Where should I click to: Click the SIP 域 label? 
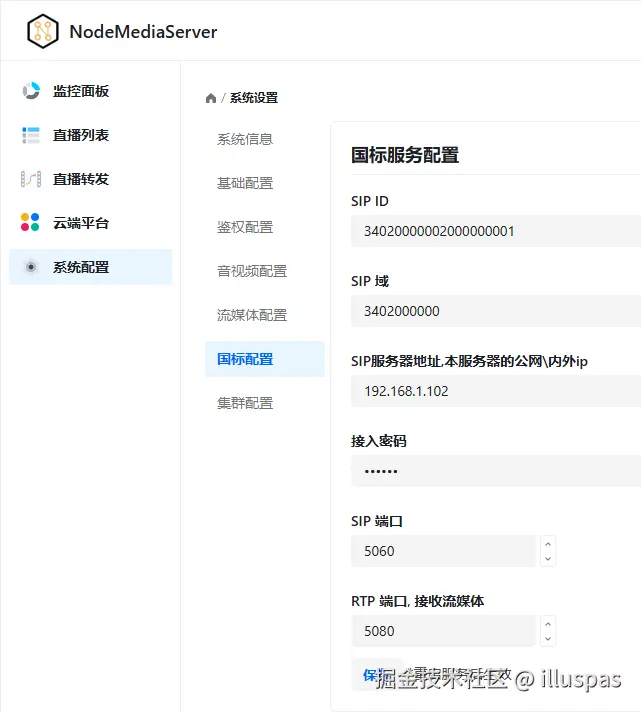370,281
